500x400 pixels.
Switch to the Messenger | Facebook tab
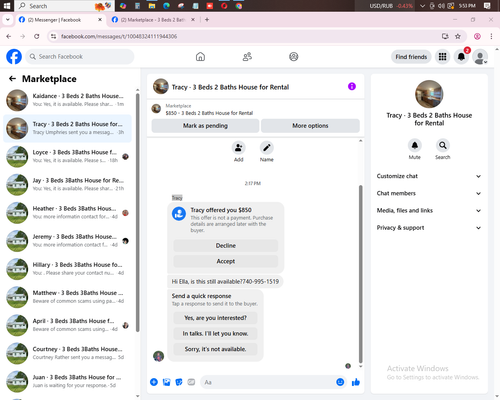60,20
